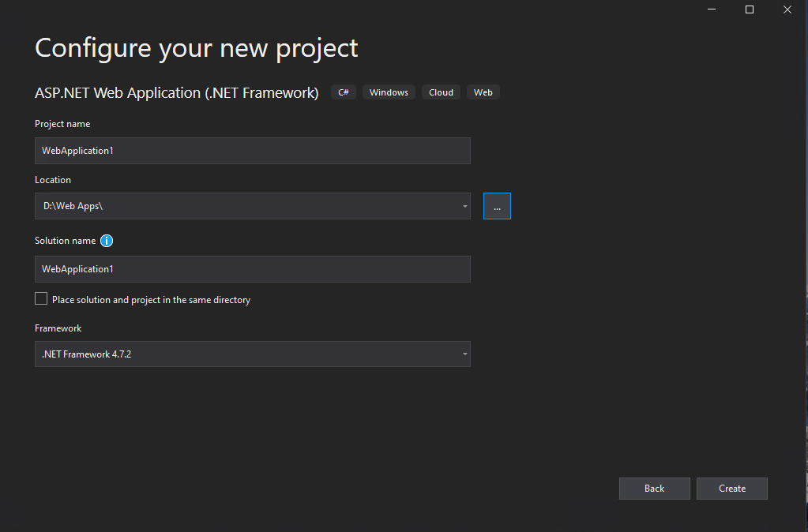Viewport: 808px width, 532px height.
Task: Click the Project name input field
Action: (253, 151)
